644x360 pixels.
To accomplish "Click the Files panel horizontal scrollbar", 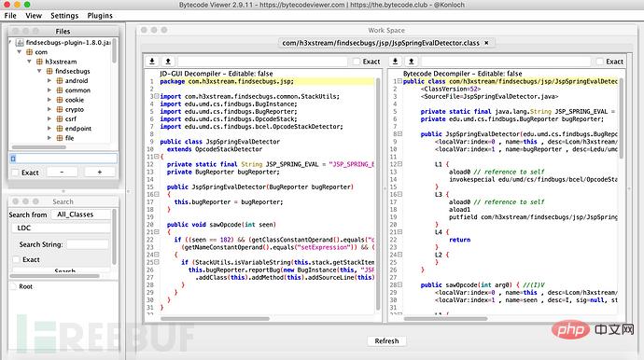I will [39, 147].
